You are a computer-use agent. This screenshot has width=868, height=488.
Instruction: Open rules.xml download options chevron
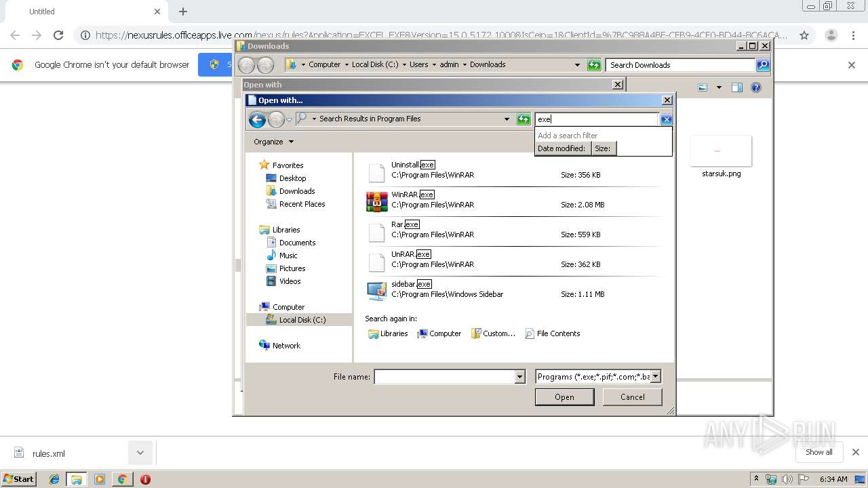click(140, 453)
